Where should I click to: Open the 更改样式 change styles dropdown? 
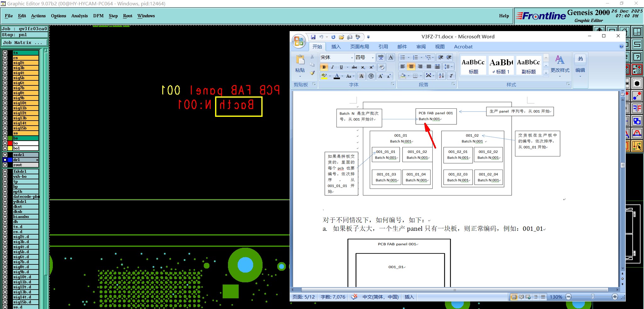(560, 66)
